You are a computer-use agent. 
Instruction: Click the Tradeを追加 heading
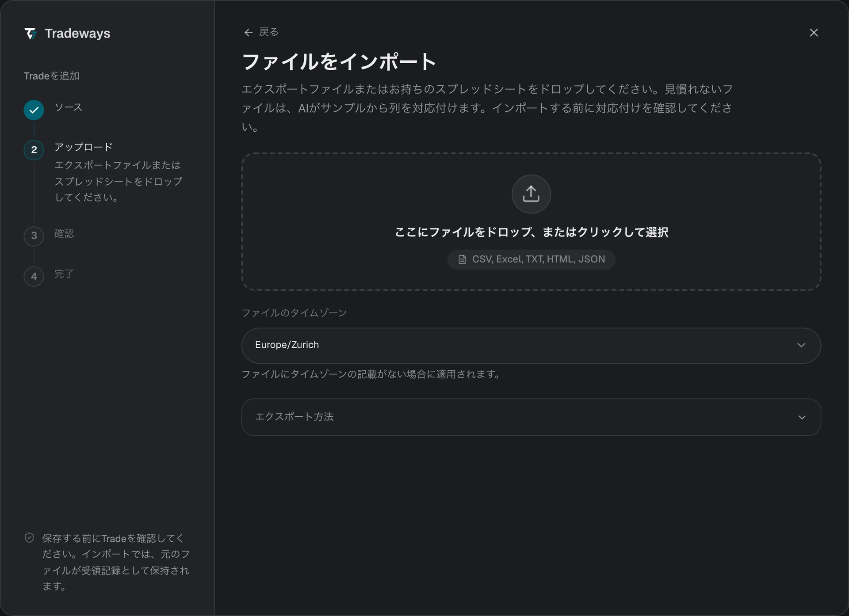51,76
